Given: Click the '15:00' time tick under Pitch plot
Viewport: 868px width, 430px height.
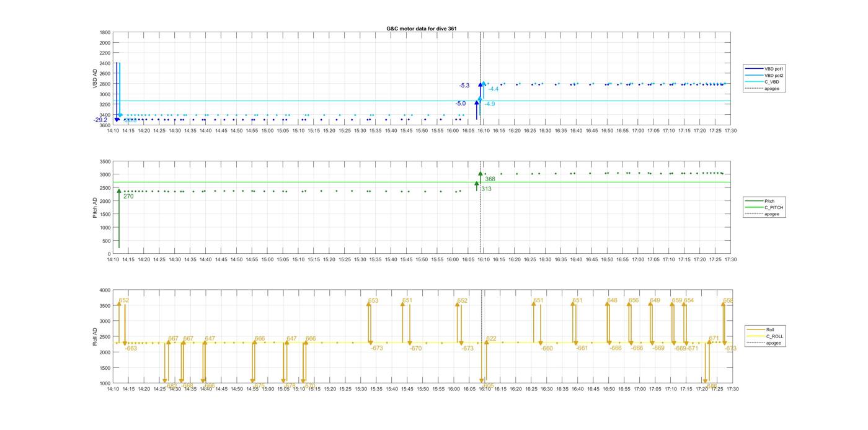Looking at the screenshot, I should pyautogui.click(x=267, y=260).
